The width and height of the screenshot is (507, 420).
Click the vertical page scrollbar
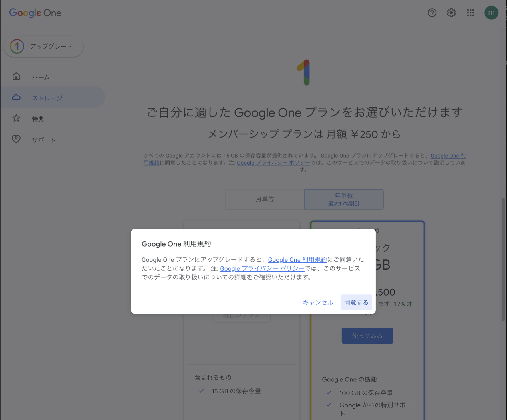(x=503, y=259)
